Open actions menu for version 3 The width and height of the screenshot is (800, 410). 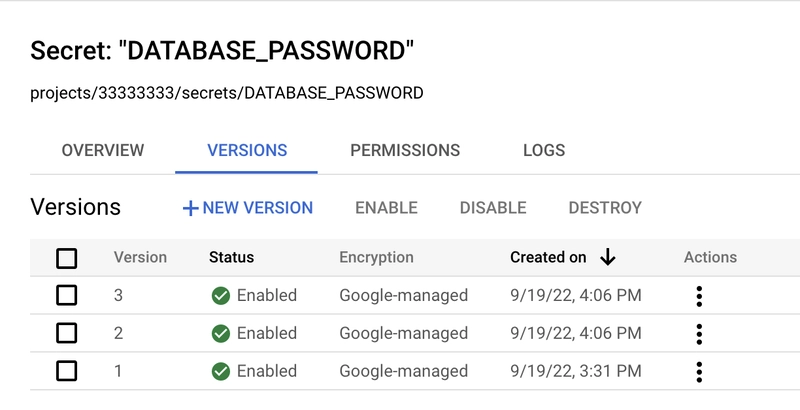click(699, 296)
